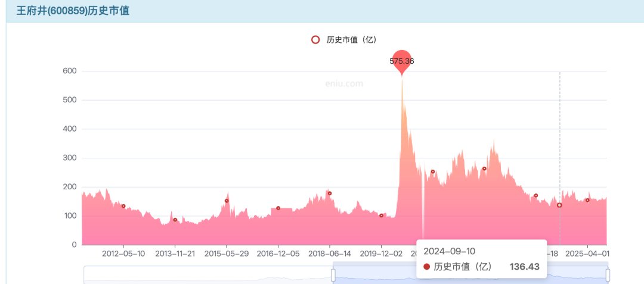Image resolution: width=644 pixels, height=284 pixels.
Task: Toggle the 历史市值（亿）legend series
Action: [344, 40]
